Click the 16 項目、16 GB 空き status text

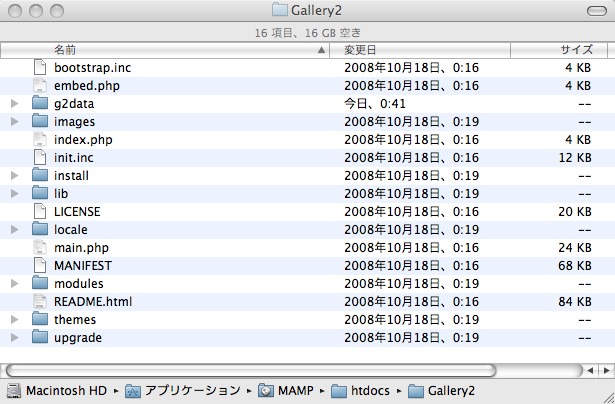click(308, 33)
